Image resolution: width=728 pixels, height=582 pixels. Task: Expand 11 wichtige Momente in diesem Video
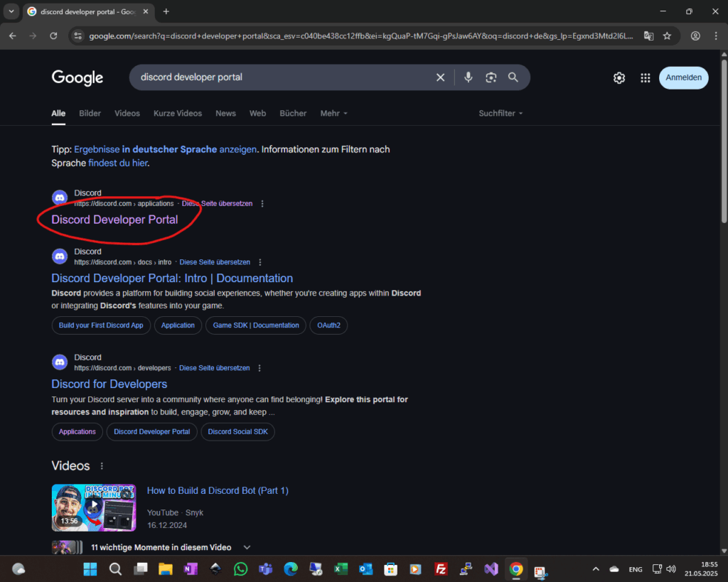point(247,548)
